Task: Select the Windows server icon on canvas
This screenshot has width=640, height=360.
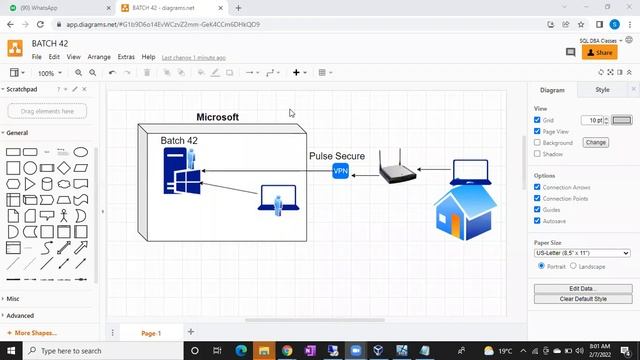Action: 182,171
